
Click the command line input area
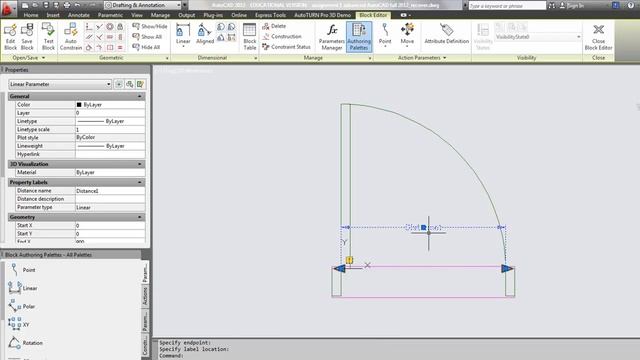pos(398,356)
